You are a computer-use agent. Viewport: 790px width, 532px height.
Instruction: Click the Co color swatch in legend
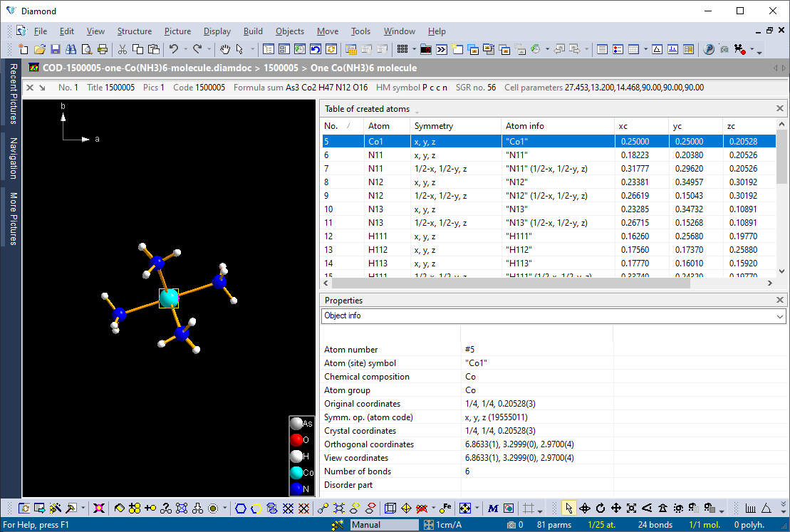pos(294,471)
